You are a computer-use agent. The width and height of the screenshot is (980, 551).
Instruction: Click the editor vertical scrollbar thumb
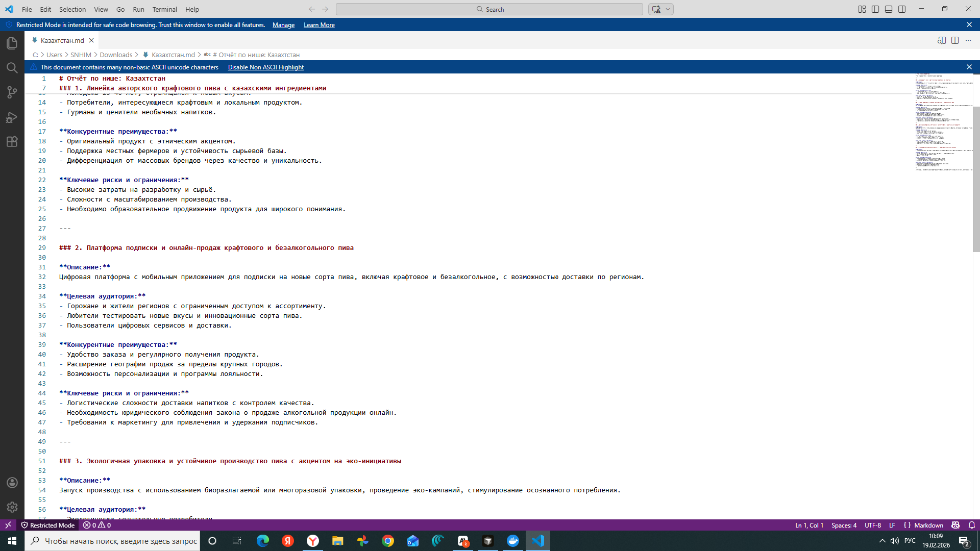point(976,179)
